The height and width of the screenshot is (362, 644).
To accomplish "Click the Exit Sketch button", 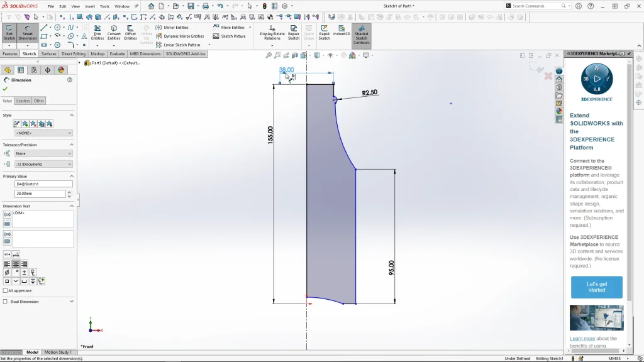I will click(9, 33).
